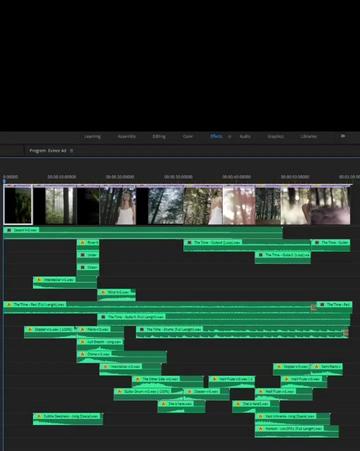Select the highlighted first dark forest thumbnail
The height and width of the screenshot is (451, 360).
18,205
